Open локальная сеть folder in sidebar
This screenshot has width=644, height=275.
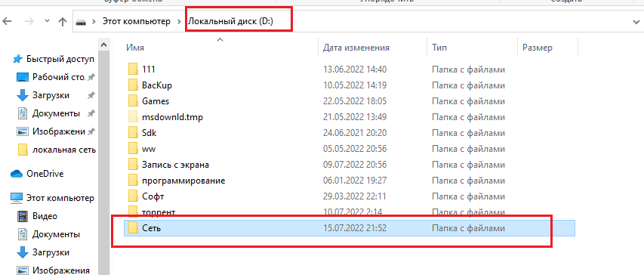coord(64,150)
